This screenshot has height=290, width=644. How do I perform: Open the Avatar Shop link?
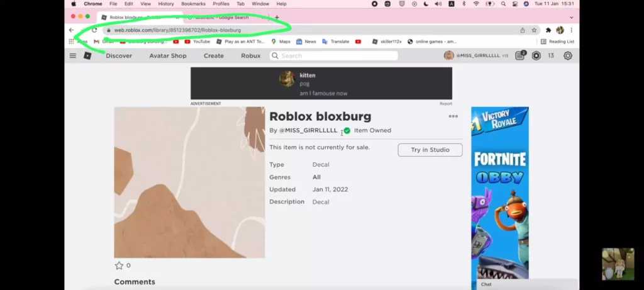point(167,55)
